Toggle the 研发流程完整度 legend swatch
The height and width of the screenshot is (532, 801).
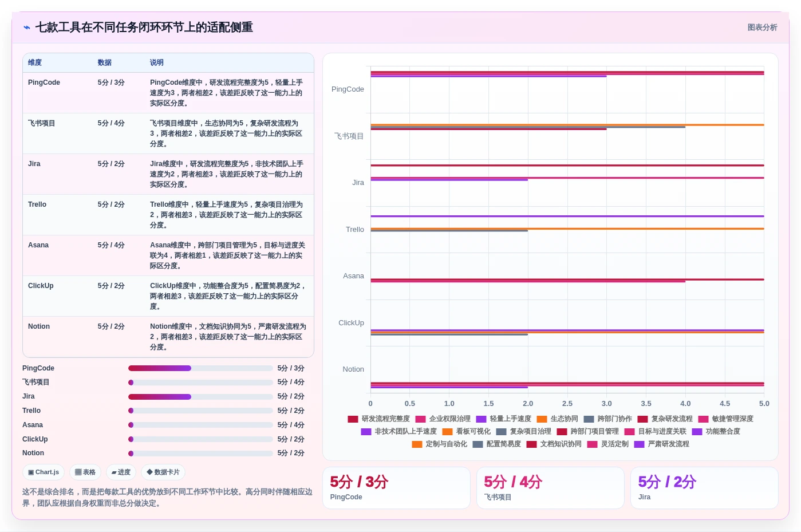(x=353, y=419)
